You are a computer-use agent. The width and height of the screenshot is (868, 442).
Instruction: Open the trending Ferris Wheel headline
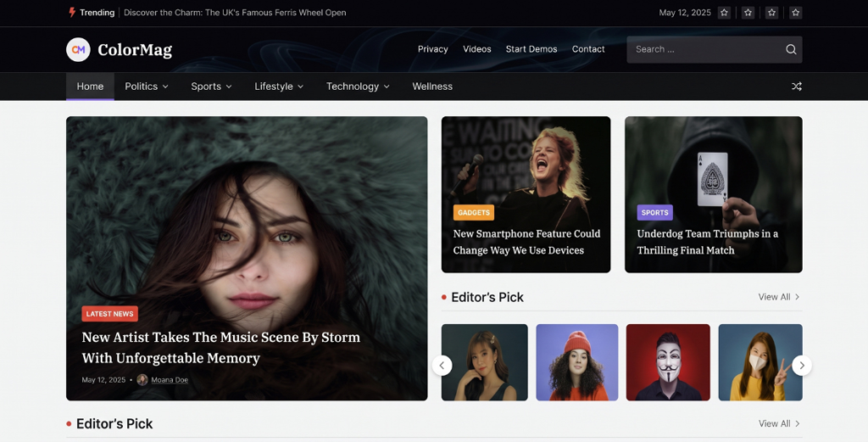coord(235,12)
